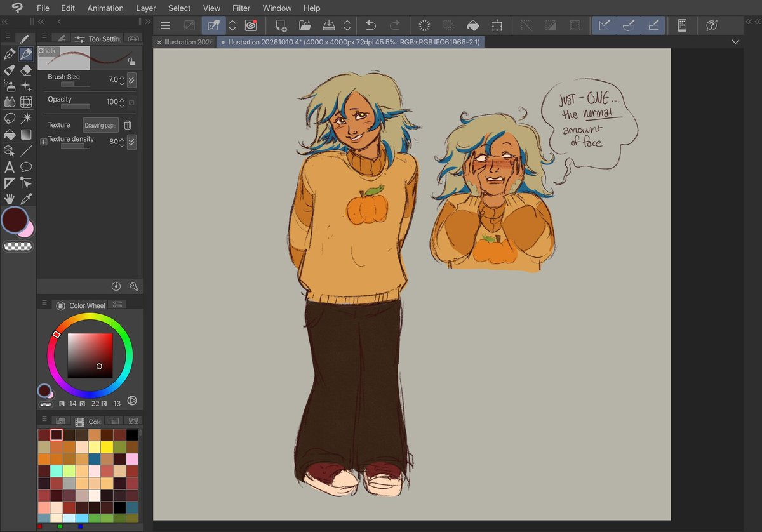Click the Open file folder icon
The image size is (762, 532).
(x=305, y=25)
